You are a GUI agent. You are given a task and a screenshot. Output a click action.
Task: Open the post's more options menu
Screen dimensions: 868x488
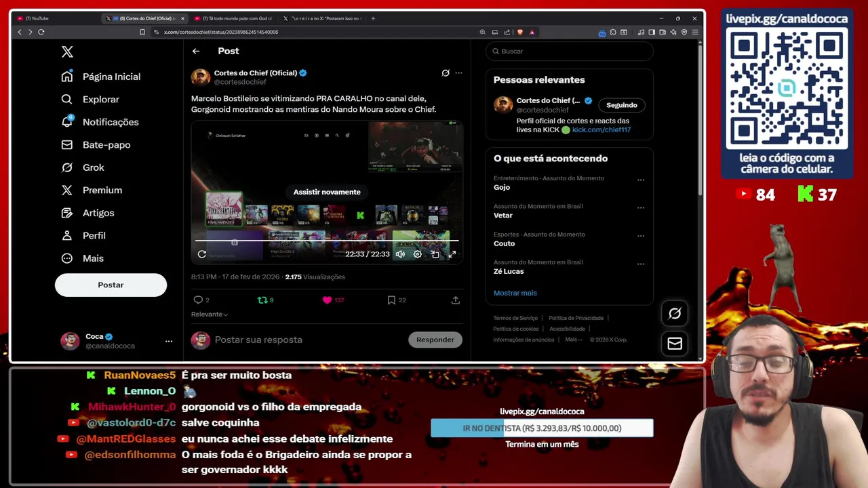(458, 73)
